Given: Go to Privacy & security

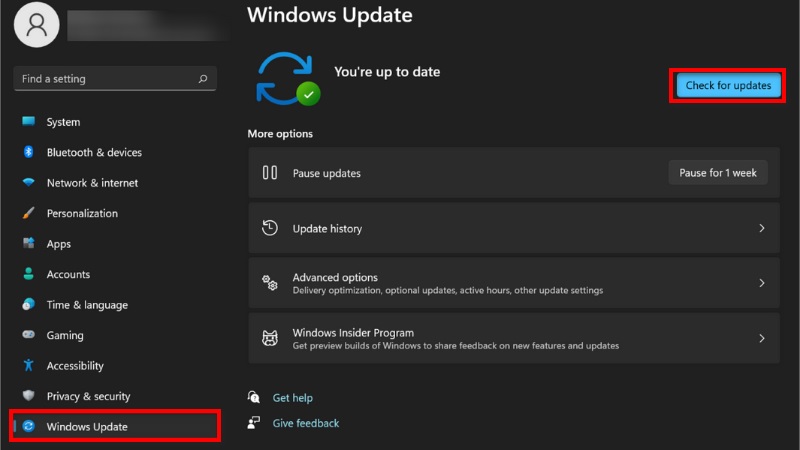Looking at the screenshot, I should 88,396.
